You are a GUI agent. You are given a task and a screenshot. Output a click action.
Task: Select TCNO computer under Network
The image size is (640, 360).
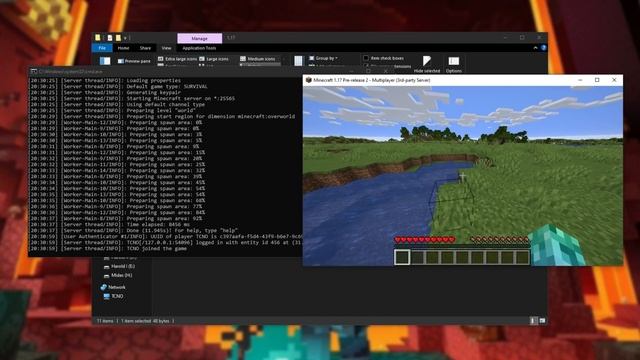(x=113, y=296)
